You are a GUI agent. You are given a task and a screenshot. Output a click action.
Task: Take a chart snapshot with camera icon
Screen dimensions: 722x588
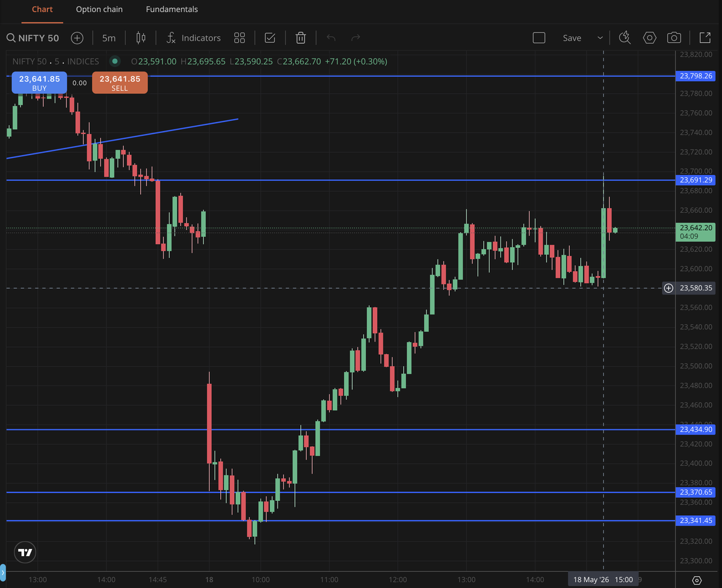tap(674, 38)
